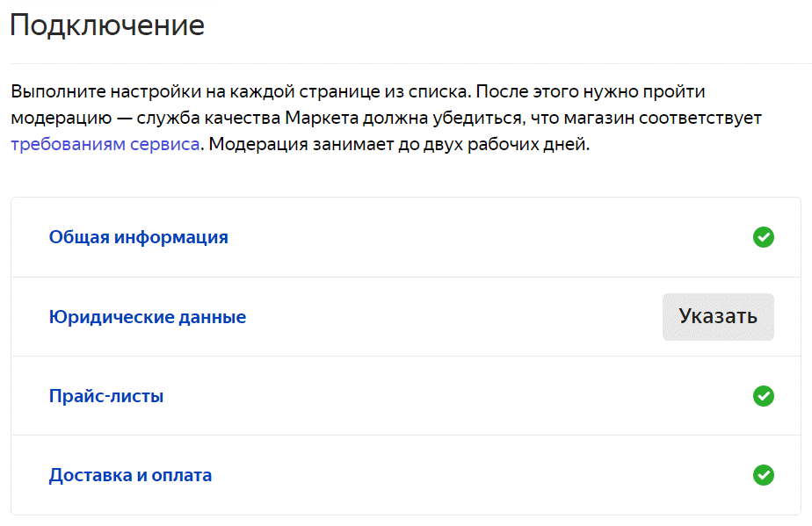Click the dotted divider under Подключение heading

pos(411,64)
